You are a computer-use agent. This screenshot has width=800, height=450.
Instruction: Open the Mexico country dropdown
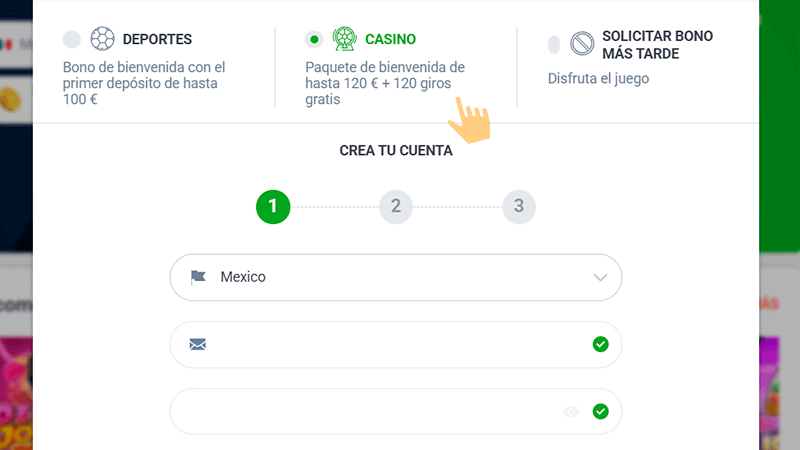[395, 277]
